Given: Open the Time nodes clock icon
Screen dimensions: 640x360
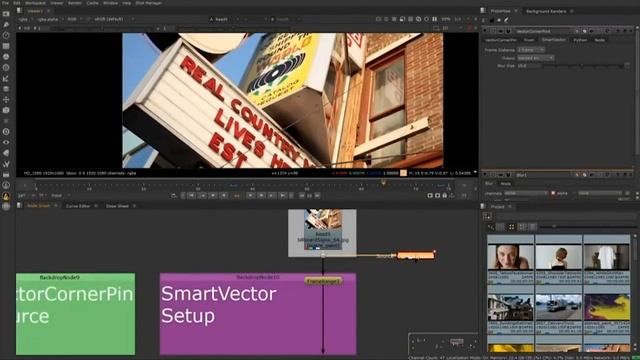Looking at the screenshot, I should click(x=6, y=35).
